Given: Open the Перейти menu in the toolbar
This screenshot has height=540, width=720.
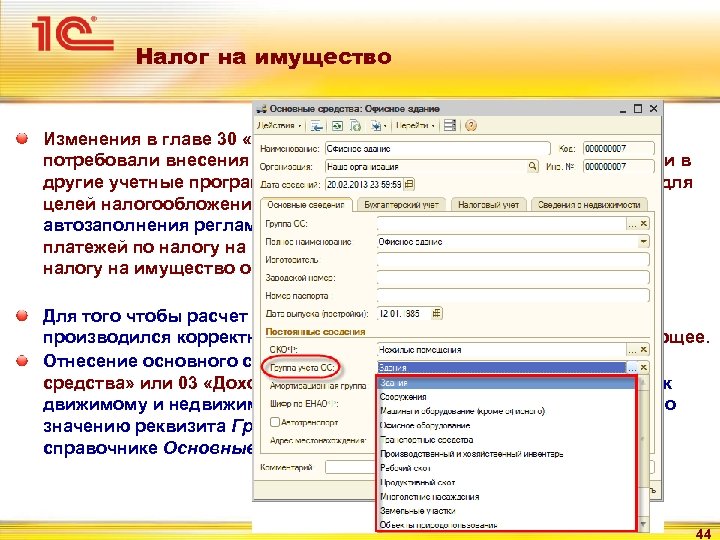Looking at the screenshot, I should [415, 125].
